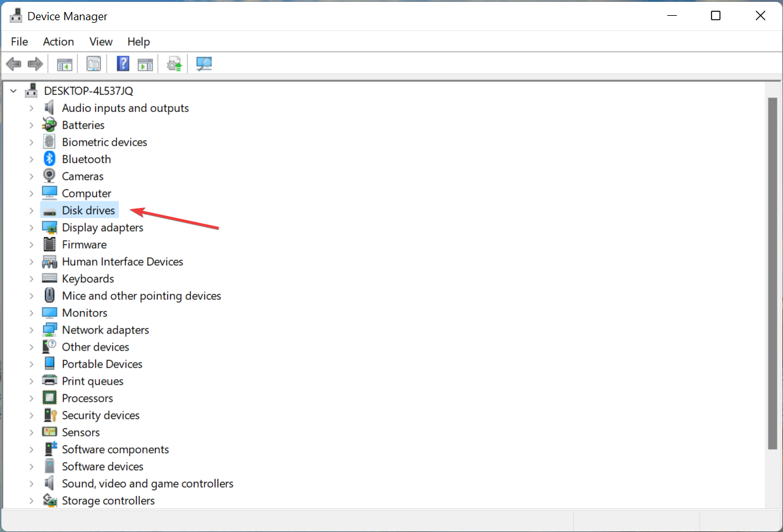This screenshot has width=783, height=532.
Task: Select the blue Bluetooth icon
Action: point(49,159)
